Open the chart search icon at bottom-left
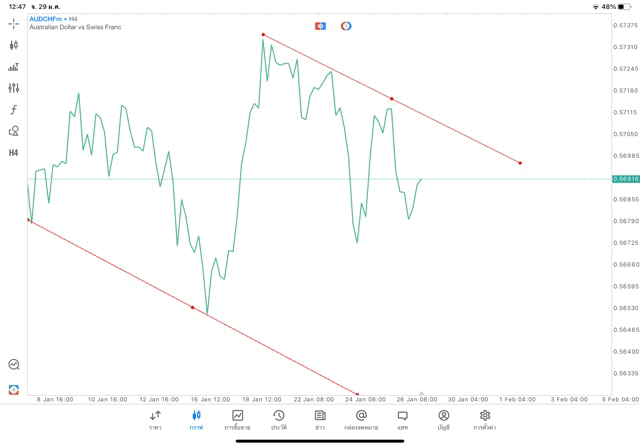 14,365
